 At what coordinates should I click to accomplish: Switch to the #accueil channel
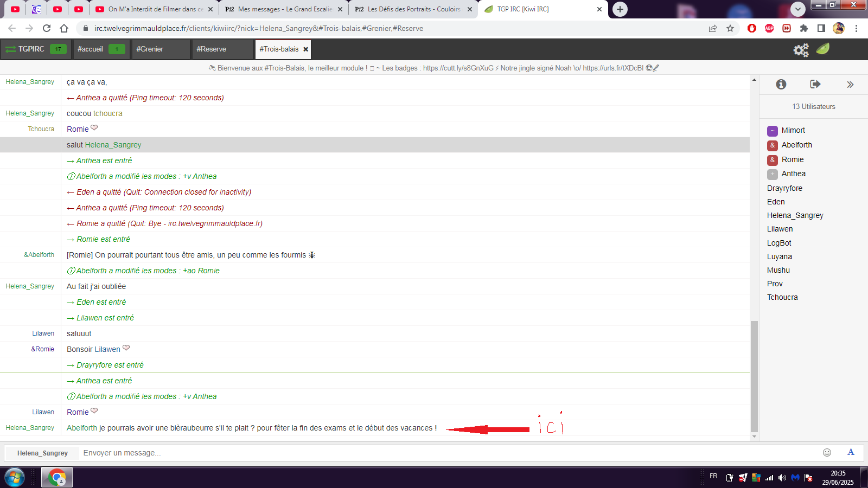101,49
